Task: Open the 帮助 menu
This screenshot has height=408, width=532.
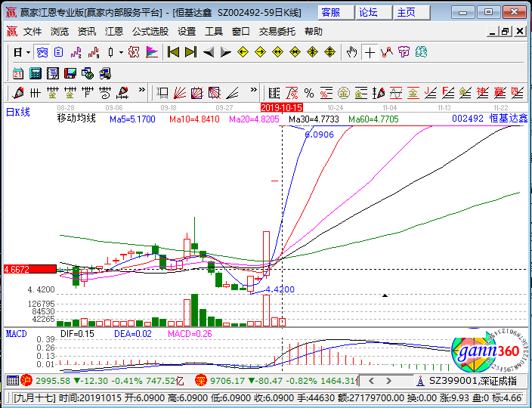Action: coord(314,32)
